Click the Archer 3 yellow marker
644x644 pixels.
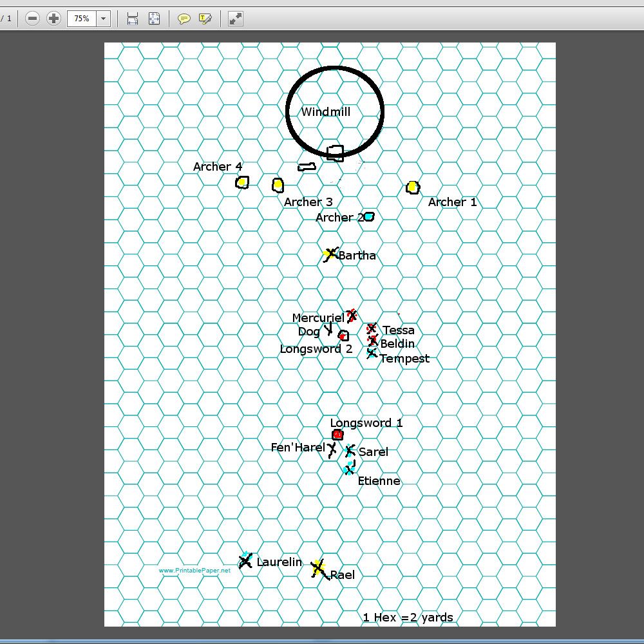tap(278, 185)
